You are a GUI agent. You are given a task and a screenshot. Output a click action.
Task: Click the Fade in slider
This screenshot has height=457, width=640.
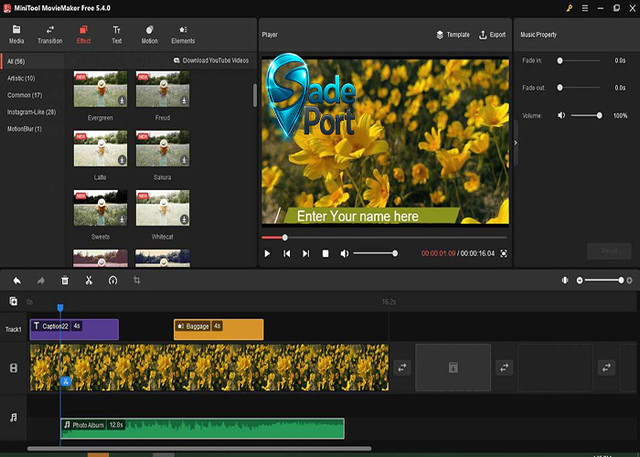coord(579,60)
